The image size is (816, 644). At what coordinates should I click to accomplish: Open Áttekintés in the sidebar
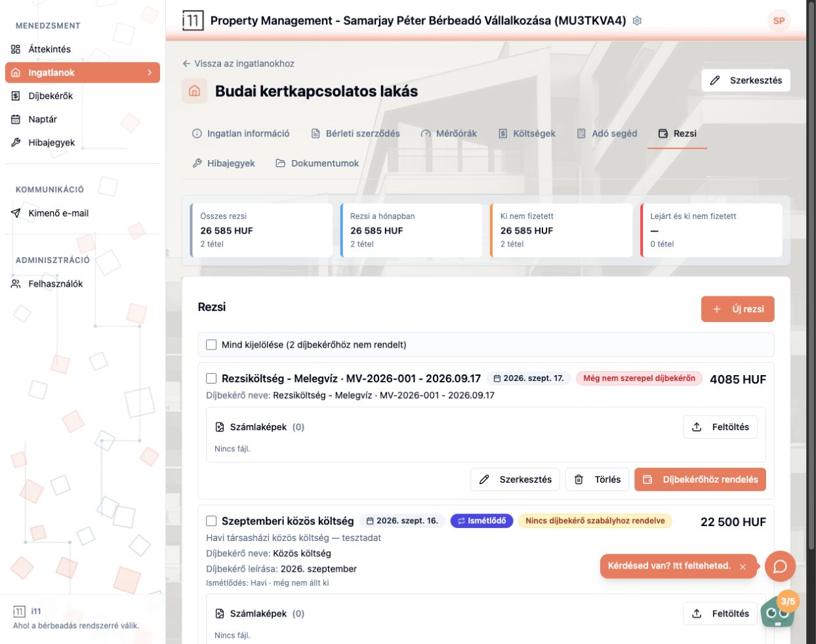click(x=83, y=49)
